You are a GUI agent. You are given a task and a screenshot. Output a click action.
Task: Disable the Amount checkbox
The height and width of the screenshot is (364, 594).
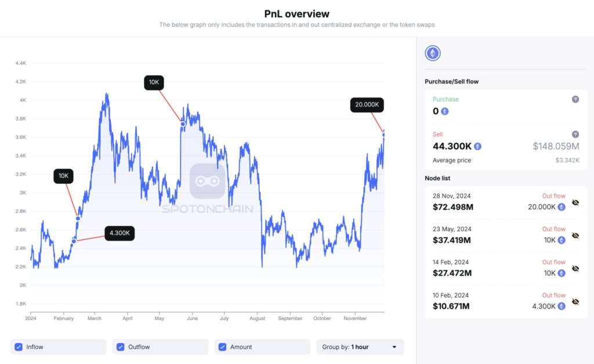223,347
